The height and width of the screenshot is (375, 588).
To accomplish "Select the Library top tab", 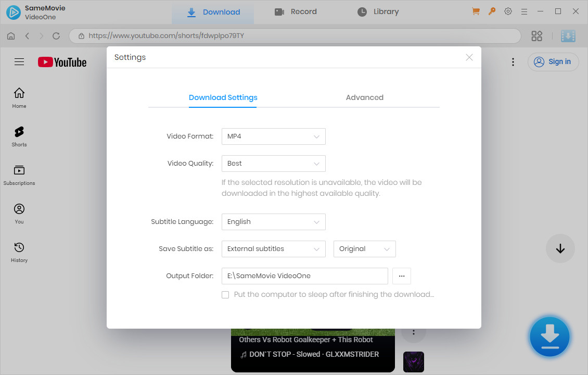I will pos(378,12).
